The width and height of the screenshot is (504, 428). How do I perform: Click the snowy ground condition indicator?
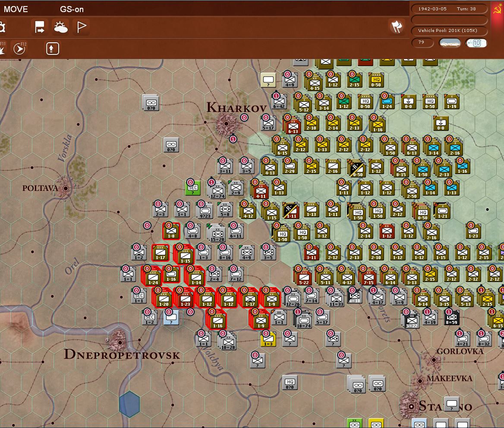450,43
